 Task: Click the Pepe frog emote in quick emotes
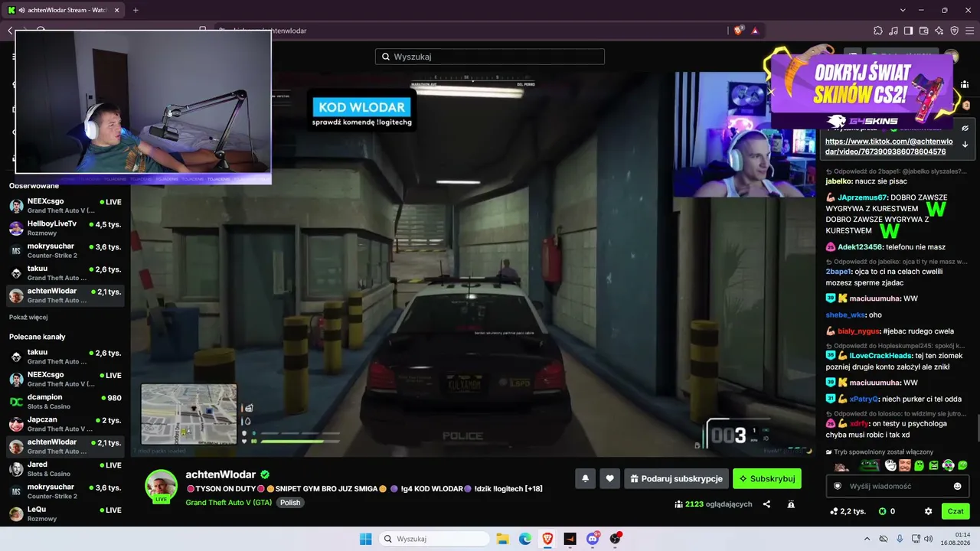[x=868, y=465]
